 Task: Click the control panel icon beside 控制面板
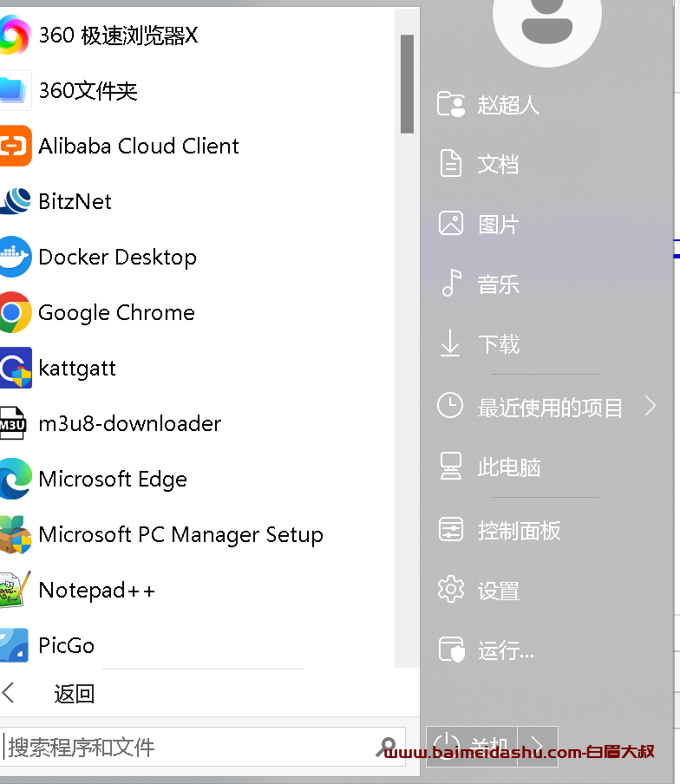451,529
